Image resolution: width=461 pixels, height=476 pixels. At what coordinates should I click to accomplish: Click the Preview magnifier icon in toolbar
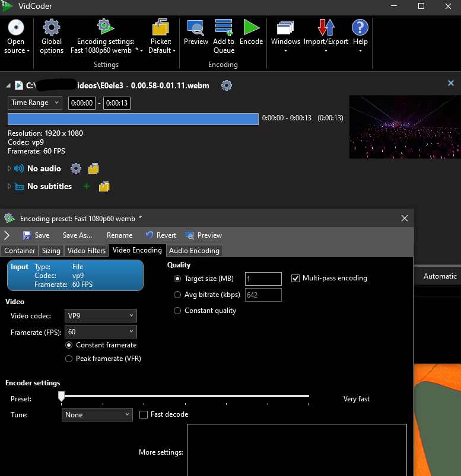[196, 27]
